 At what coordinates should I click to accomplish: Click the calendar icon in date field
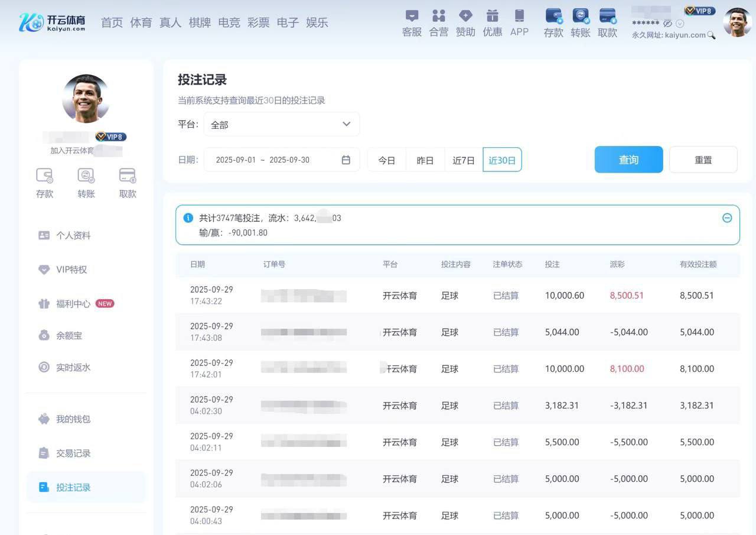tap(346, 160)
